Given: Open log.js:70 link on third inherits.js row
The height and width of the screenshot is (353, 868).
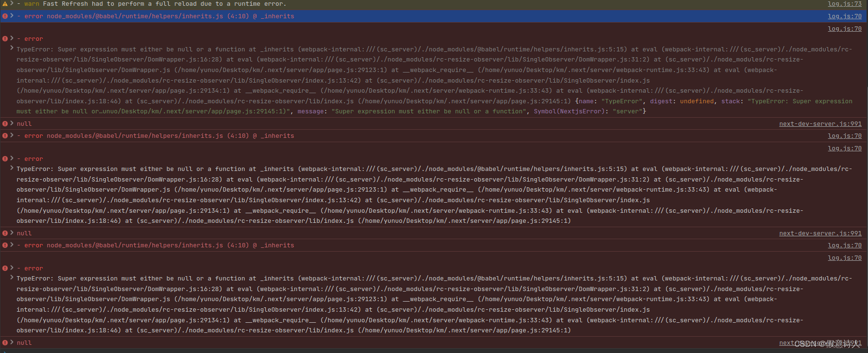Looking at the screenshot, I should [844, 245].
